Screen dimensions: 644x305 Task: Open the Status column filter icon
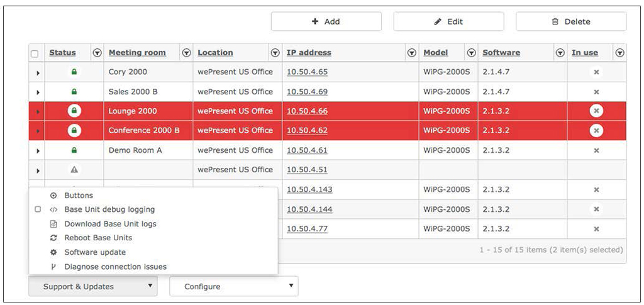(97, 53)
